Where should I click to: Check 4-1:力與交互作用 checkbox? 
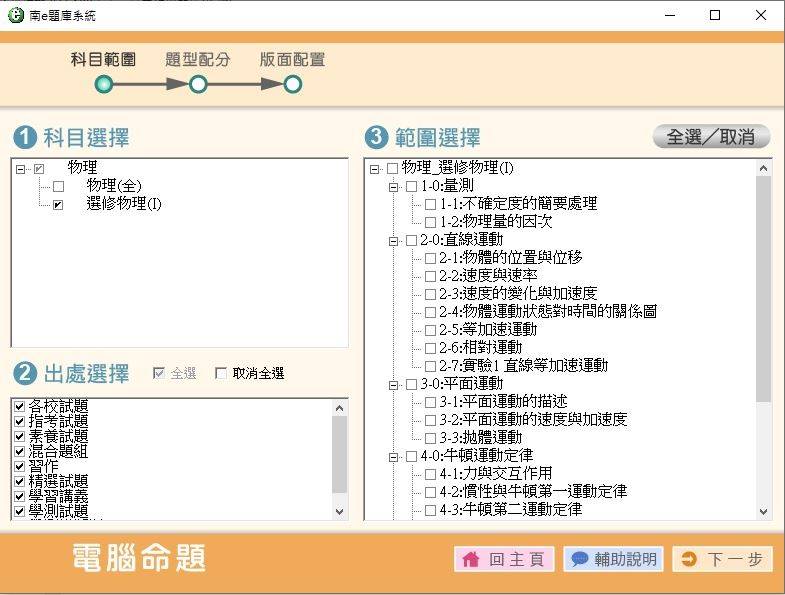431,474
